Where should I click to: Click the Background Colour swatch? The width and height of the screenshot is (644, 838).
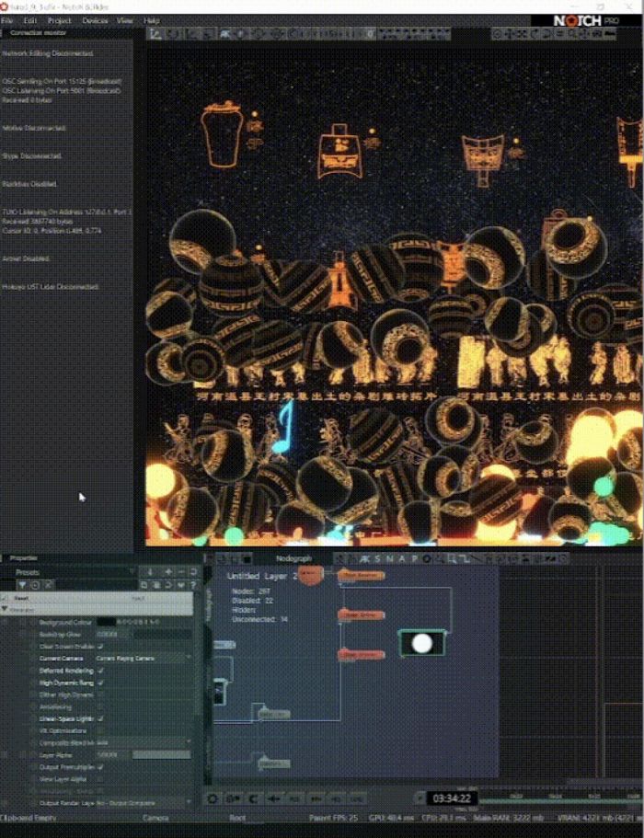pos(106,623)
